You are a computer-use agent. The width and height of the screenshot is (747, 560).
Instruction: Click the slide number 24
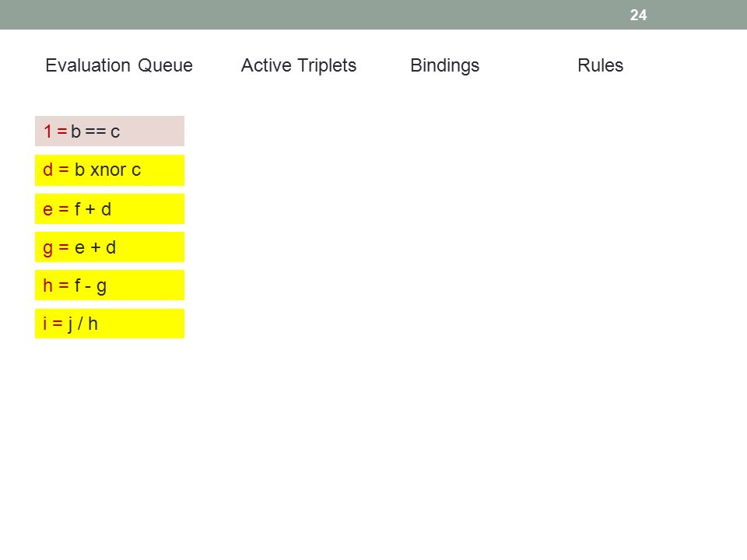[638, 15]
